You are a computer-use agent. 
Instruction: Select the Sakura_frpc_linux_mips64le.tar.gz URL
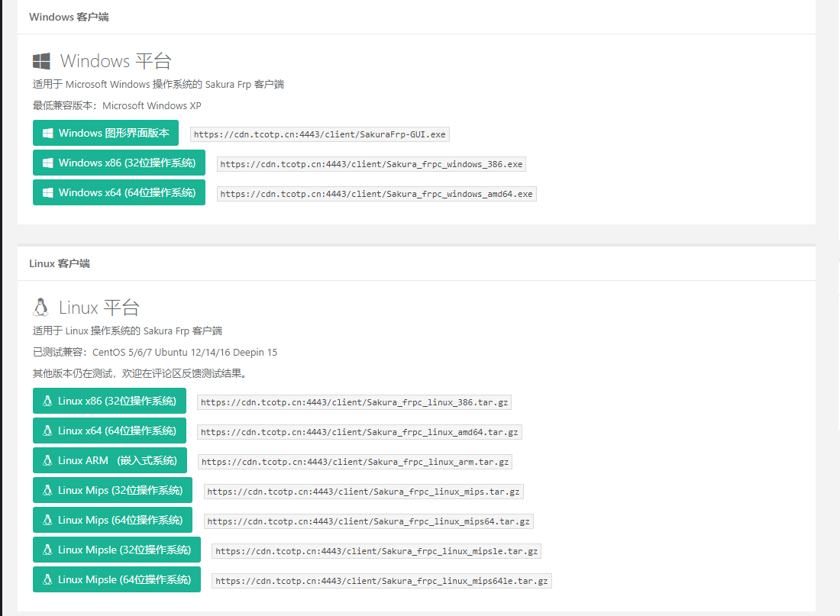pyautogui.click(x=381, y=581)
